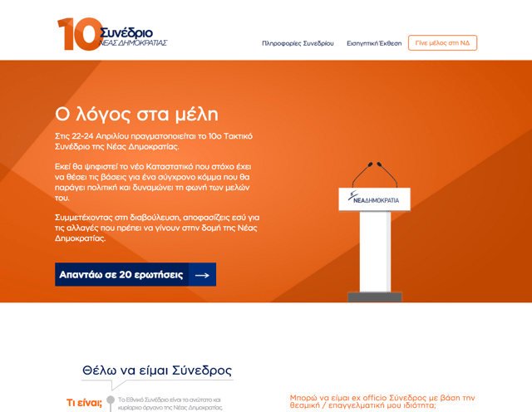
Task: Click the grey timeline dot next to Τι είναι
Action: coord(109,385)
